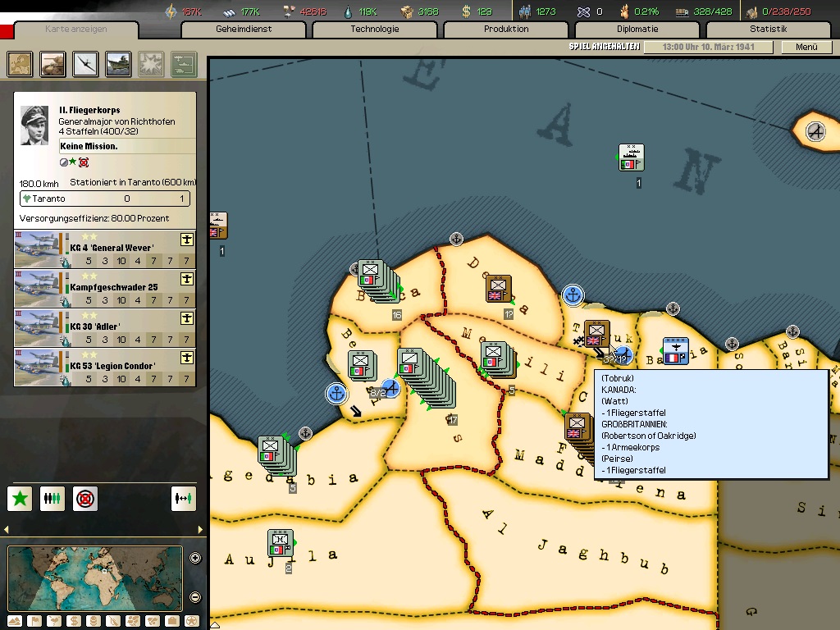Zoom in the minimap with plus button
840x630 pixels.
[195, 559]
